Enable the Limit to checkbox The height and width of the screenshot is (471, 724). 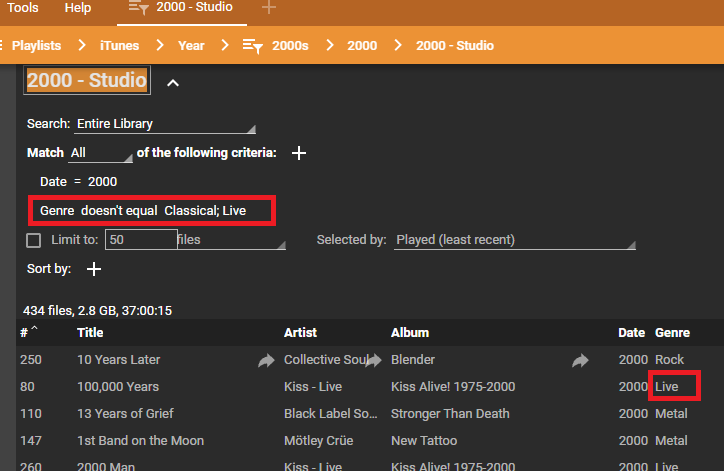pos(34,240)
